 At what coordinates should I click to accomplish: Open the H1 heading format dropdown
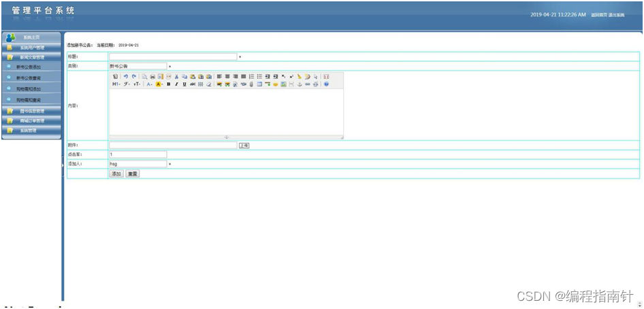tap(116, 84)
